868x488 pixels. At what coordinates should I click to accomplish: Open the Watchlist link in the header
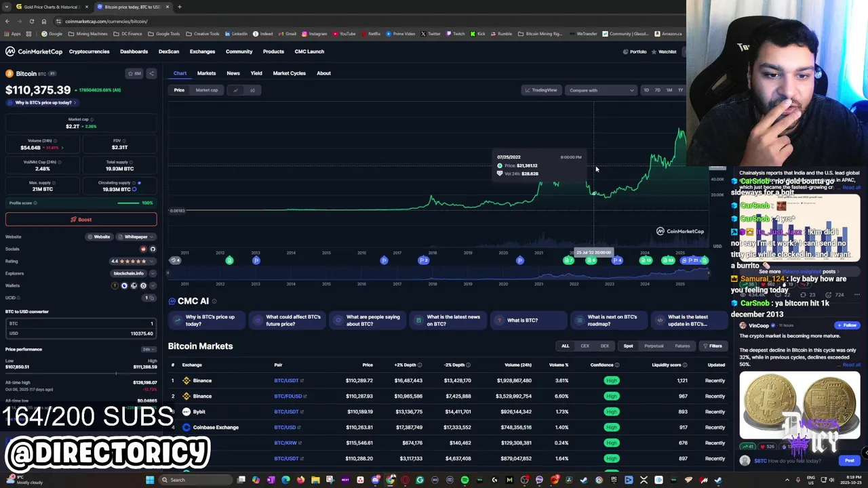tap(664, 52)
